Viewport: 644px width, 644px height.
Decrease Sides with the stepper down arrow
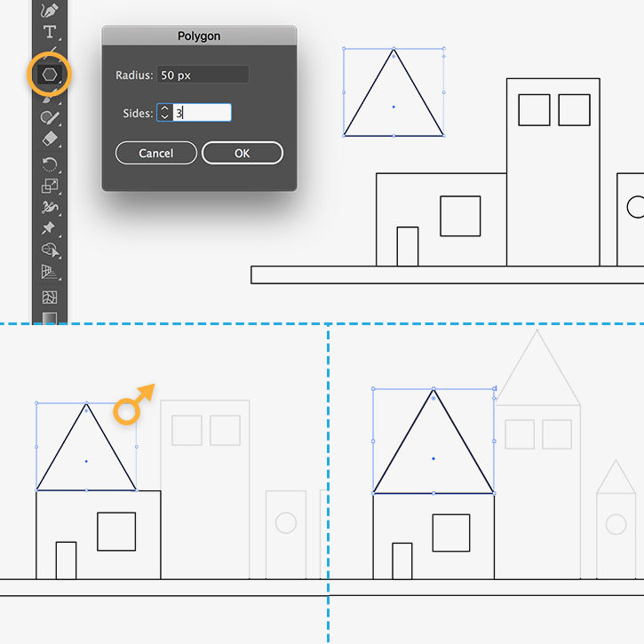pyautogui.click(x=164, y=117)
